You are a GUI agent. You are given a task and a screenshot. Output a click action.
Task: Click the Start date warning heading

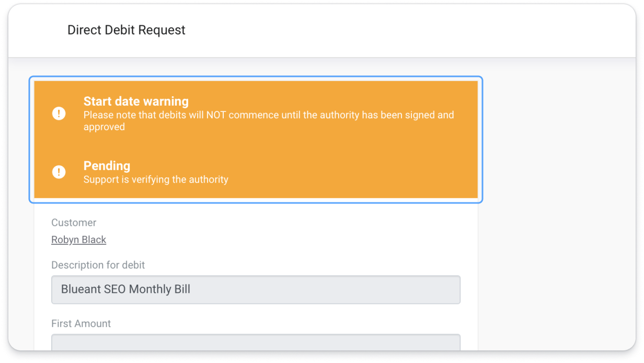tap(136, 101)
